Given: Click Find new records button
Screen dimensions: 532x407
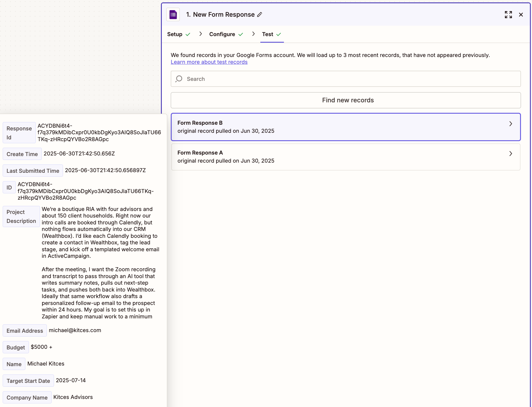Looking at the screenshot, I should click(x=346, y=100).
